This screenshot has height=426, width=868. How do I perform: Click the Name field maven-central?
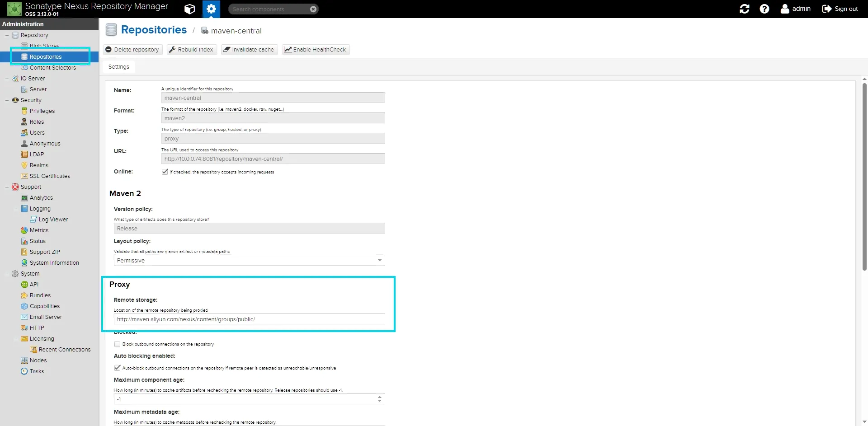point(273,98)
